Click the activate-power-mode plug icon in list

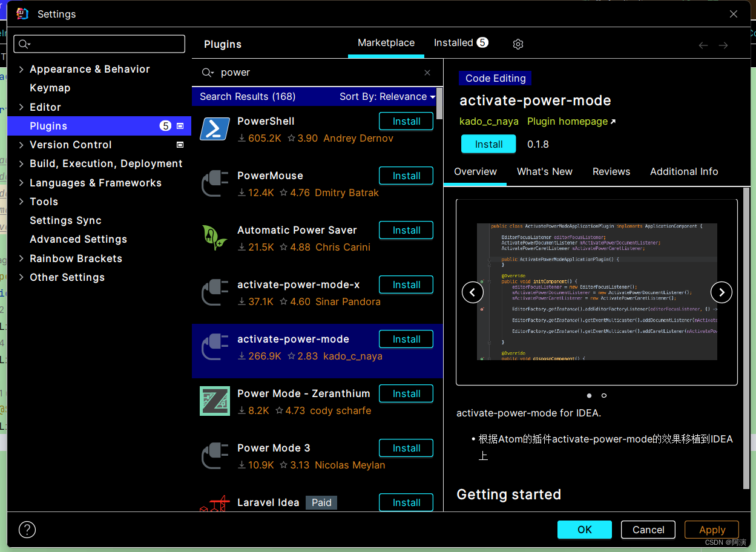pos(215,347)
